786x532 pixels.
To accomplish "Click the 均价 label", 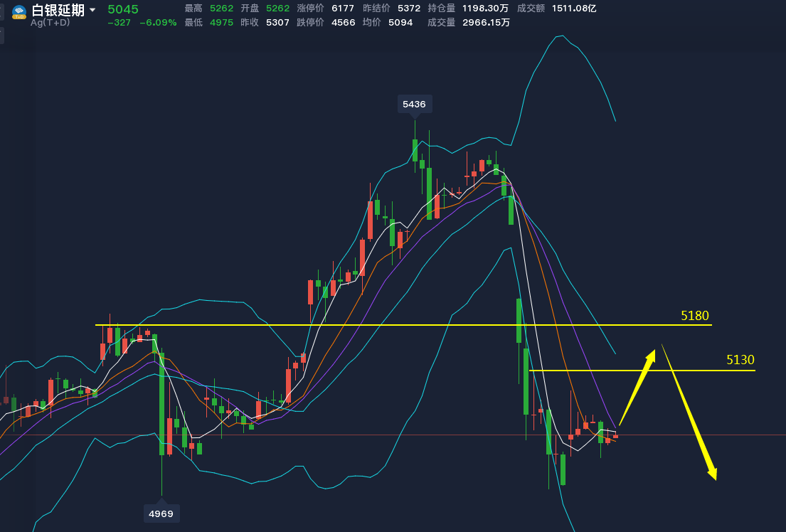I will click(x=372, y=23).
